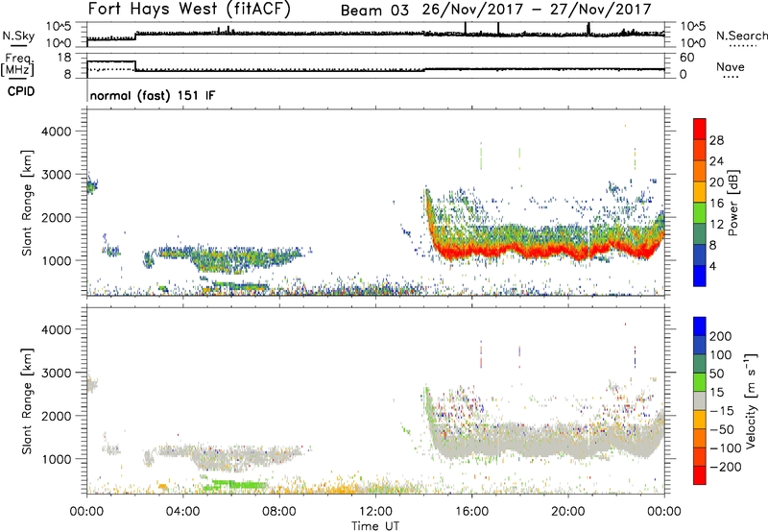Click the '4000' tick of the power panel

56,132
